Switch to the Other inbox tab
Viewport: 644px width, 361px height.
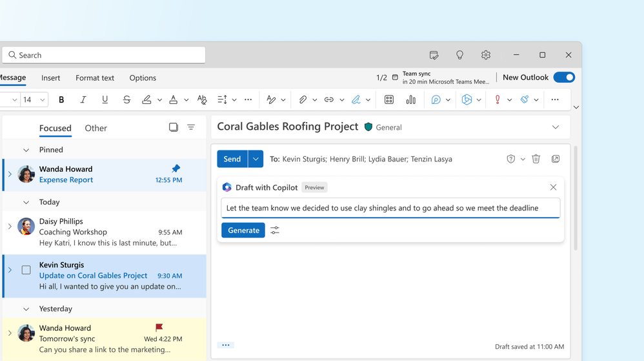(x=96, y=128)
